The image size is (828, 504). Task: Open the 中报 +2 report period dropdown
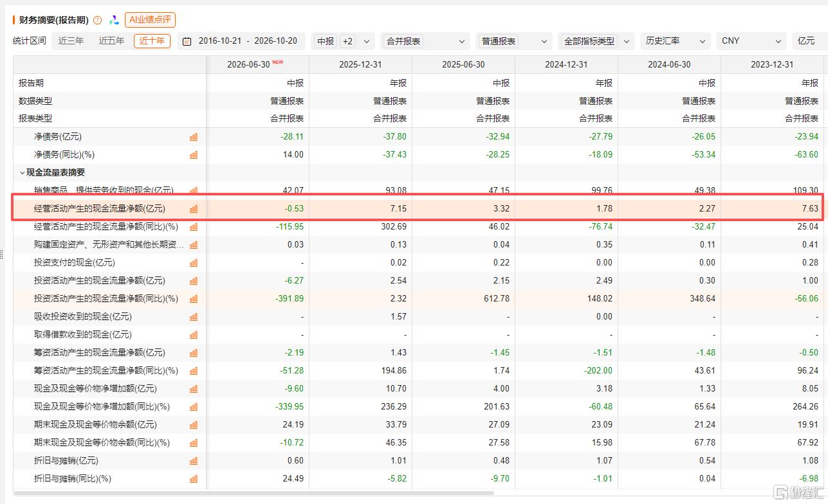click(343, 41)
